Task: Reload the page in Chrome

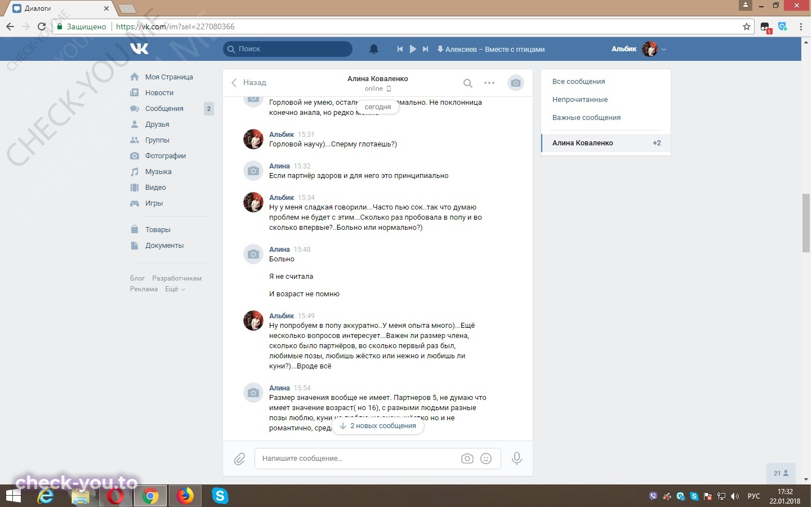Action: click(41, 26)
